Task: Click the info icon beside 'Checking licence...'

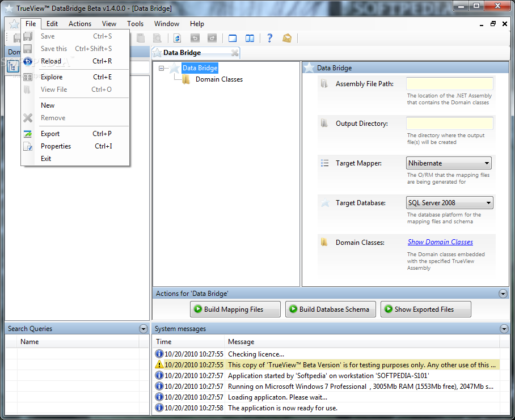Action: [x=159, y=354]
